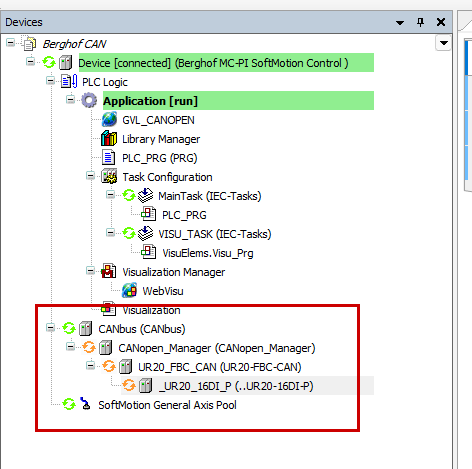Click the WebVisu icon

(129, 291)
